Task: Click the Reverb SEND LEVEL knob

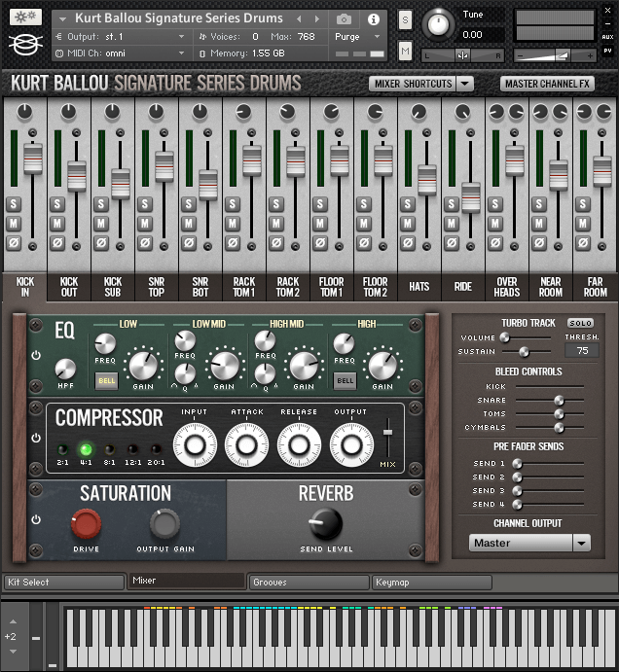Action: (x=326, y=524)
